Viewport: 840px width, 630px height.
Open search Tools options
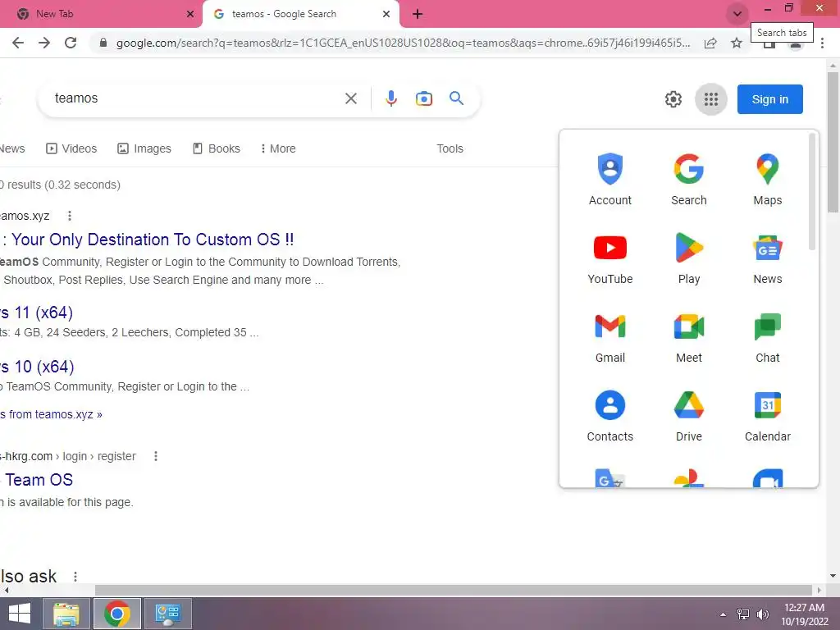click(x=450, y=148)
